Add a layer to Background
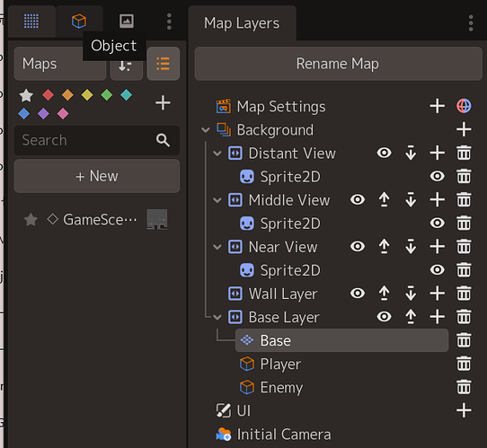 (x=464, y=129)
